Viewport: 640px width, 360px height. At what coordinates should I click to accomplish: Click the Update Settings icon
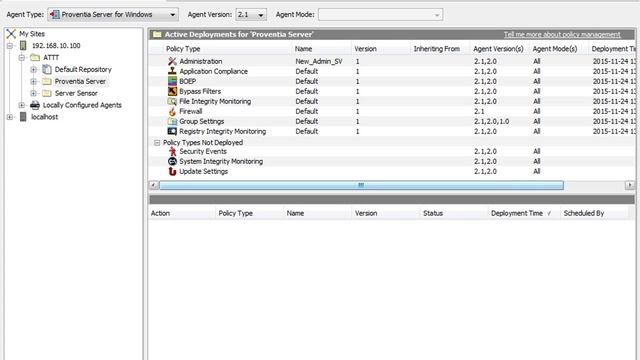point(172,171)
